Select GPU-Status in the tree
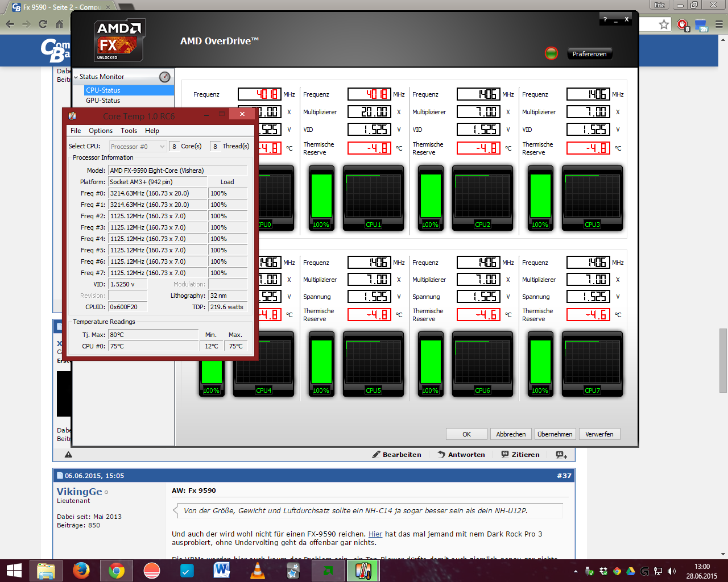The width and height of the screenshot is (728, 582). (103, 101)
